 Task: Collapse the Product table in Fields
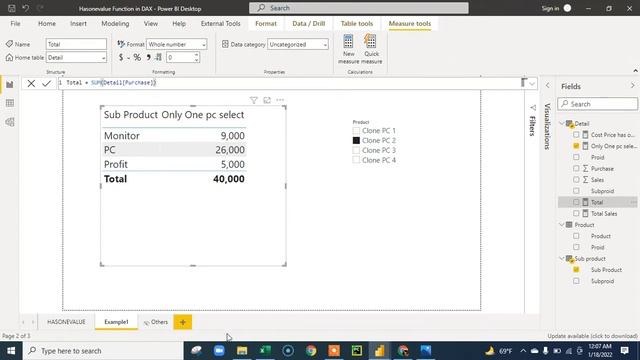pos(562,224)
